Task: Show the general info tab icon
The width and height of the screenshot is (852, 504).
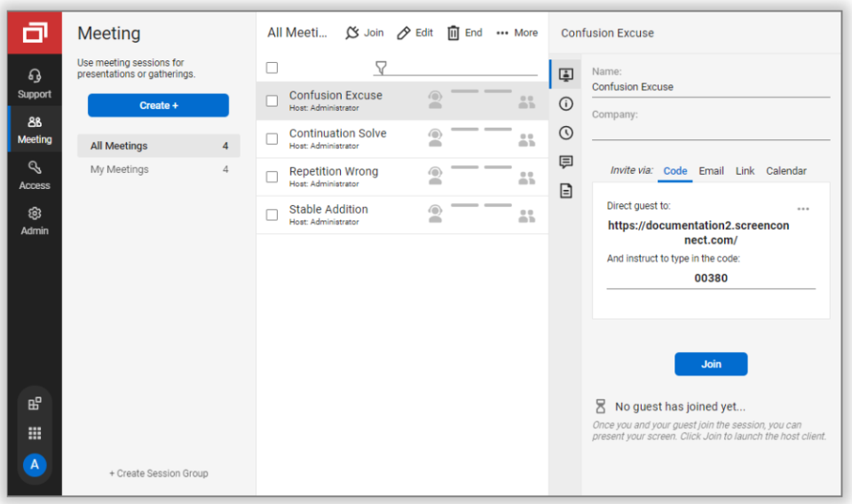Action: pos(565,104)
